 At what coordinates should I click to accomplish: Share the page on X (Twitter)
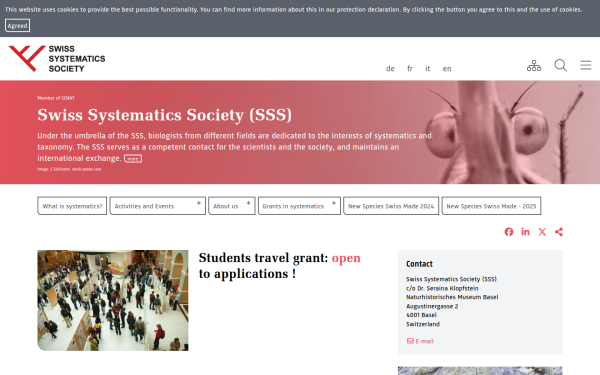[x=542, y=232]
